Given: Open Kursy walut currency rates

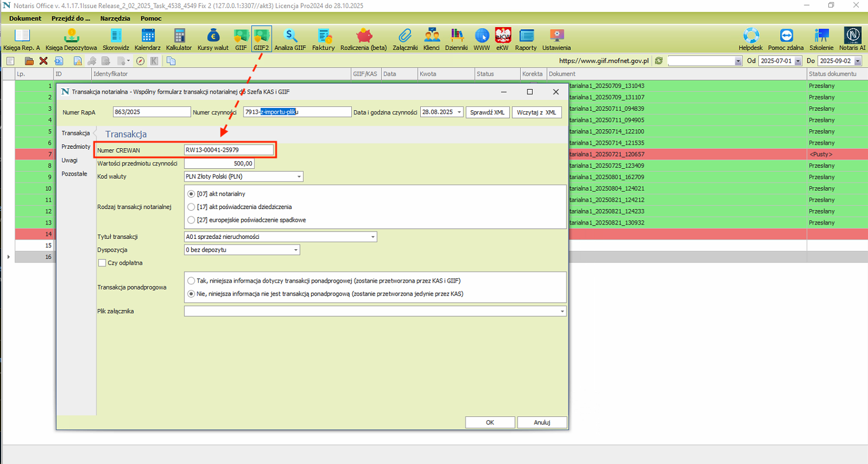Looking at the screenshot, I should click(x=212, y=38).
